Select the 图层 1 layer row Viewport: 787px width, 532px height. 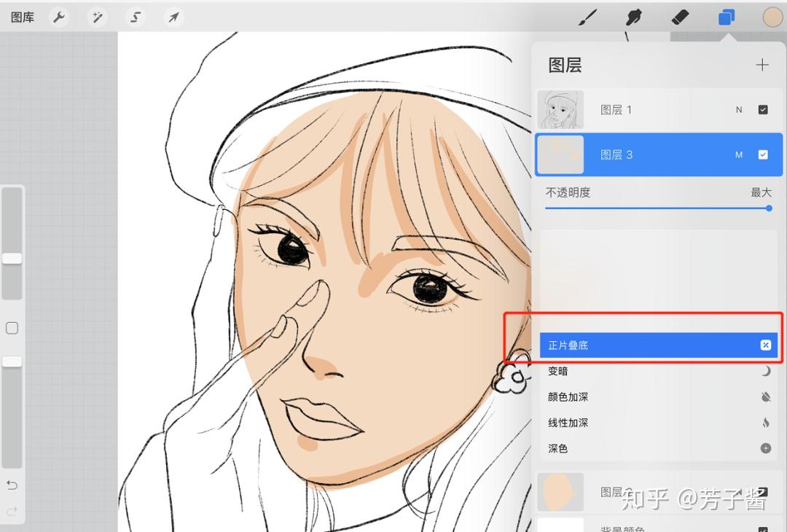tap(659, 109)
